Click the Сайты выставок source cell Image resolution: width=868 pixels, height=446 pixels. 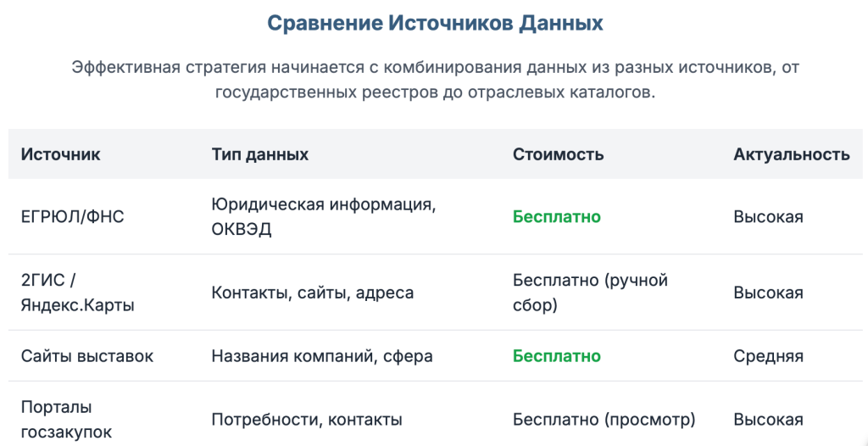[87, 355]
